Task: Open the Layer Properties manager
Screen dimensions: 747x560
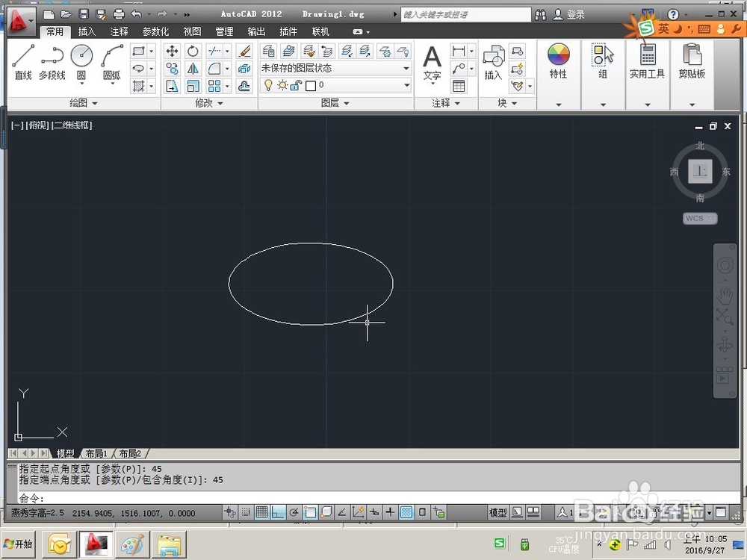Action: coord(268,51)
